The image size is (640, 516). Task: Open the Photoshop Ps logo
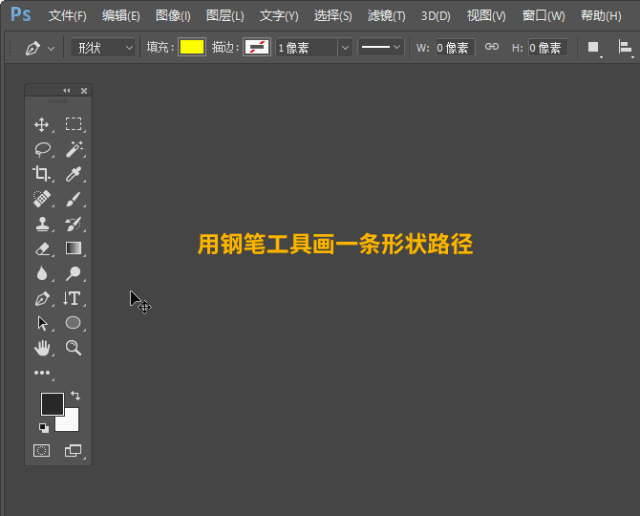click(x=20, y=15)
